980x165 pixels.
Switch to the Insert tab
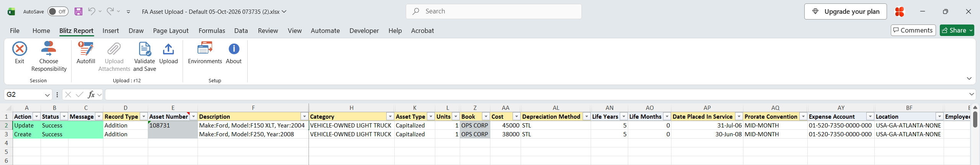coord(111,31)
